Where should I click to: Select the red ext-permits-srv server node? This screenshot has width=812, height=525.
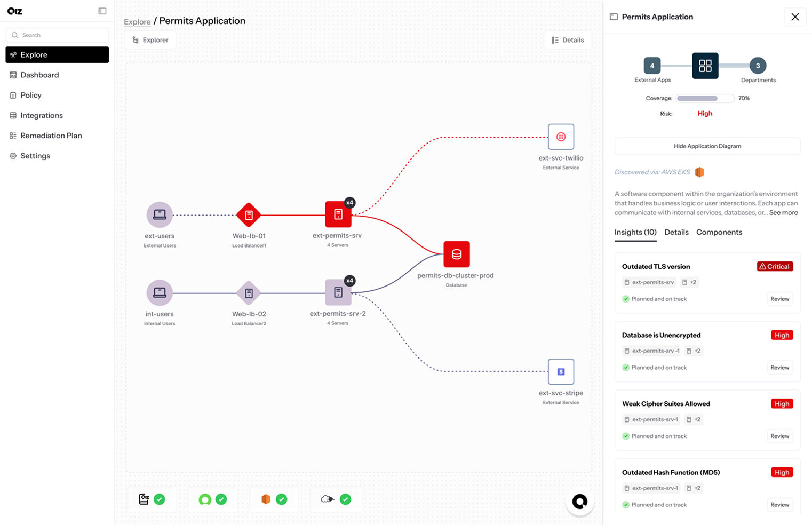(338, 214)
